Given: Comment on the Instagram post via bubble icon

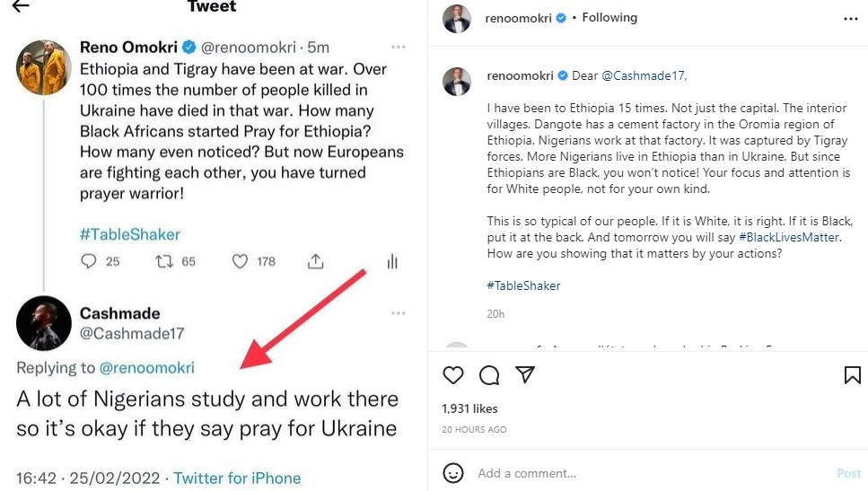Looking at the screenshot, I should (x=489, y=375).
